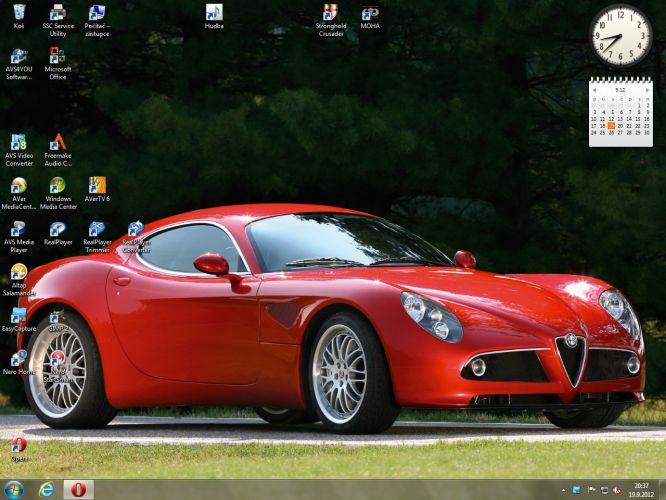
Task: Select day 10 in calendar gadget
Action: 594,119
